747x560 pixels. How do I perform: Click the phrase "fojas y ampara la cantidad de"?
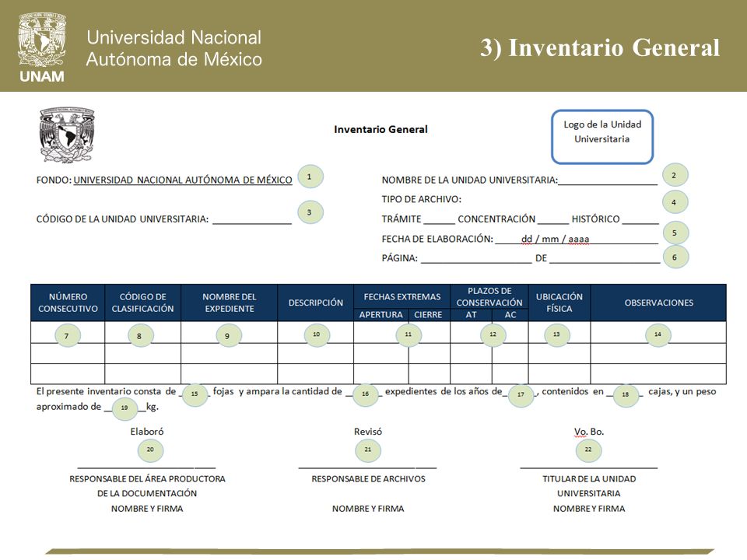[x=277, y=391]
